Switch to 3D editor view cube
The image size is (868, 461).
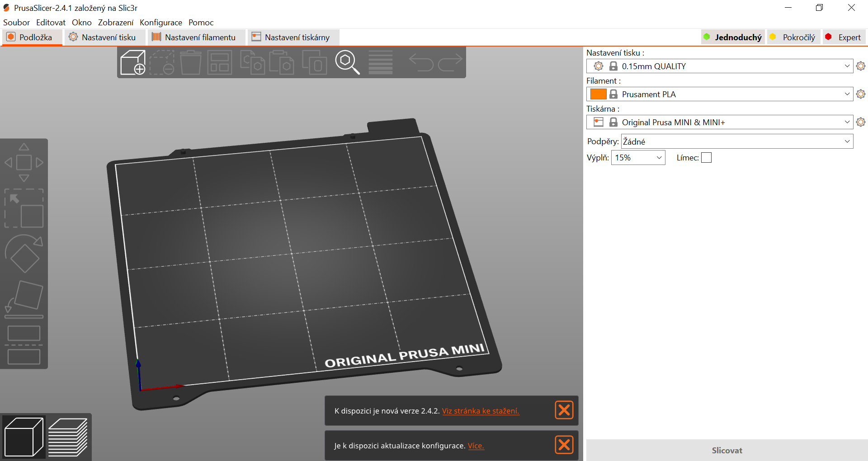click(24, 437)
